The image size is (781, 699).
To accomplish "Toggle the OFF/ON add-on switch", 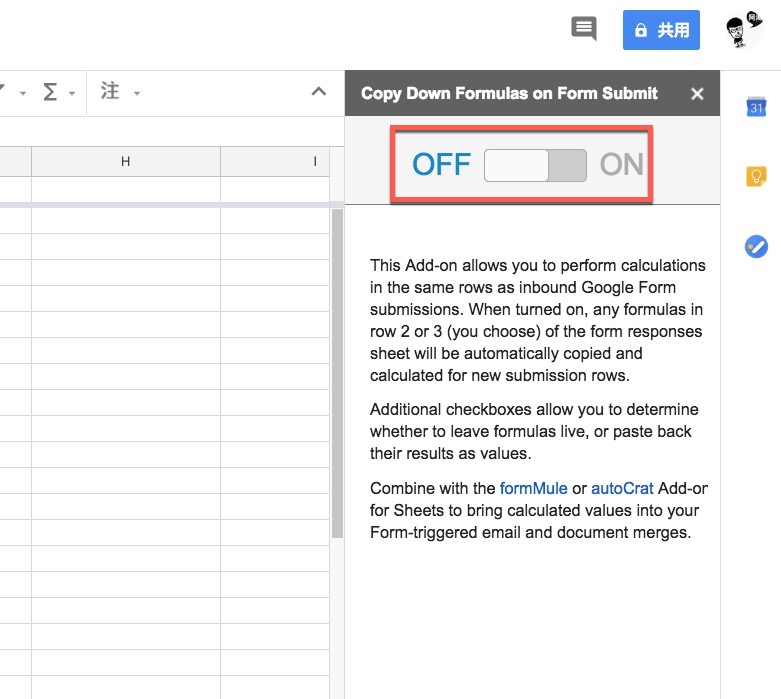I will [x=535, y=165].
